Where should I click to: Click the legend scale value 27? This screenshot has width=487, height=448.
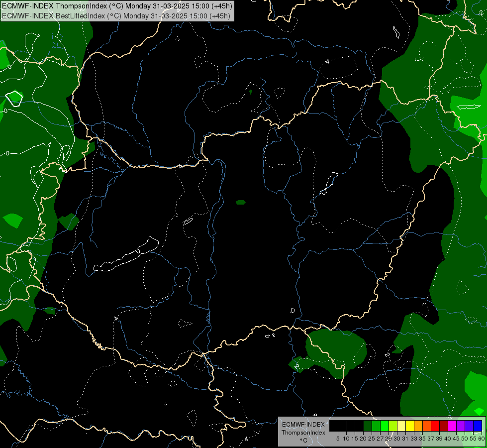[380, 439]
